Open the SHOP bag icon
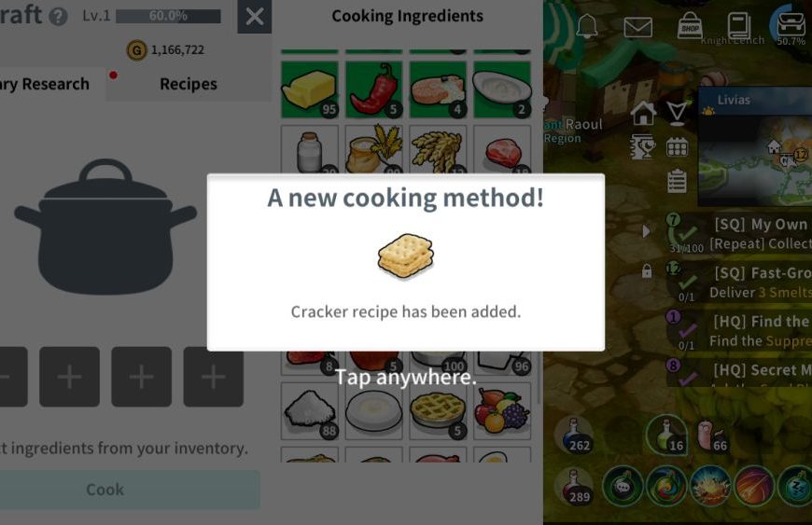 click(690, 26)
